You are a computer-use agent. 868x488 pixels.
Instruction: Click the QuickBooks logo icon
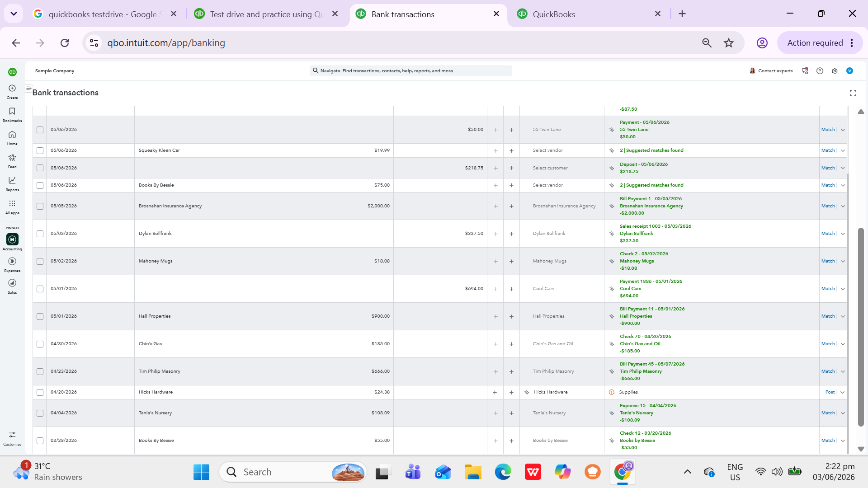tap(12, 72)
